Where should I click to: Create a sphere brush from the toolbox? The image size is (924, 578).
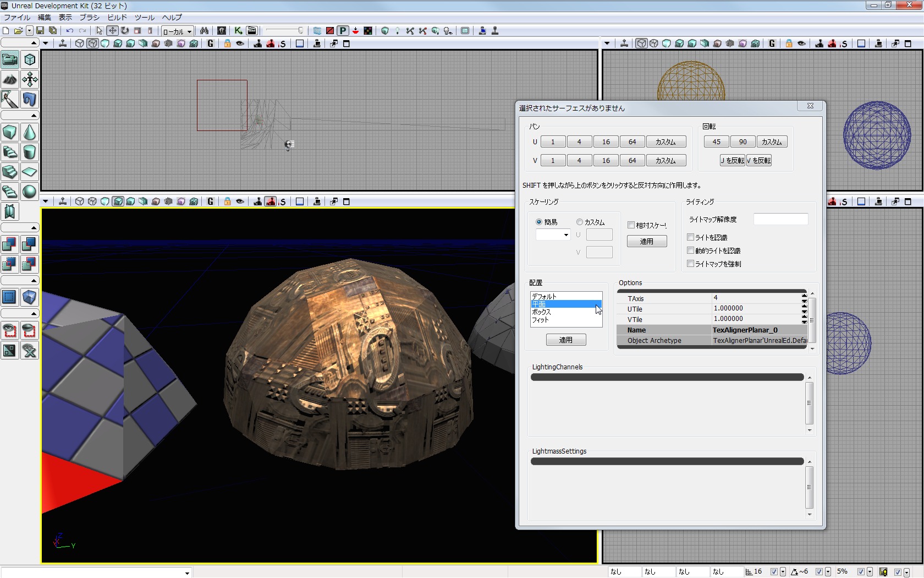[x=30, y=192]
